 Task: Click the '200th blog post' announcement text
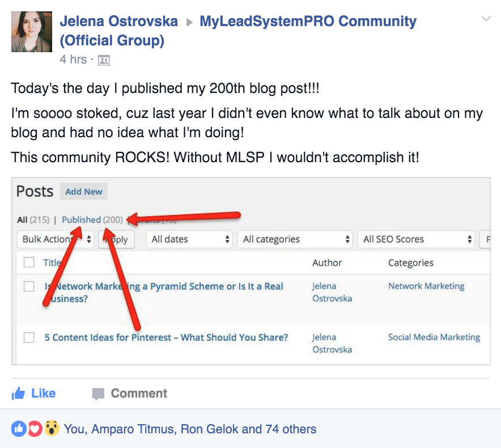tap(165, 88)
